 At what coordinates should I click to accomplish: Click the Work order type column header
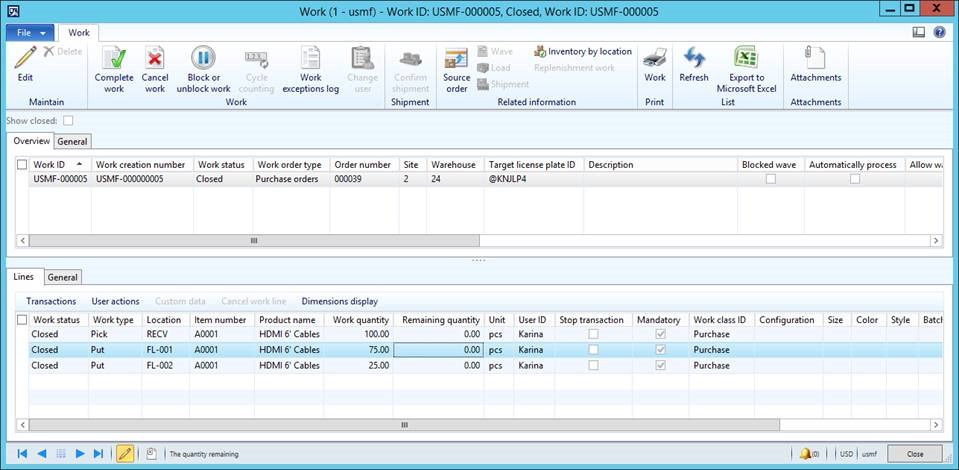click(291, 165)
